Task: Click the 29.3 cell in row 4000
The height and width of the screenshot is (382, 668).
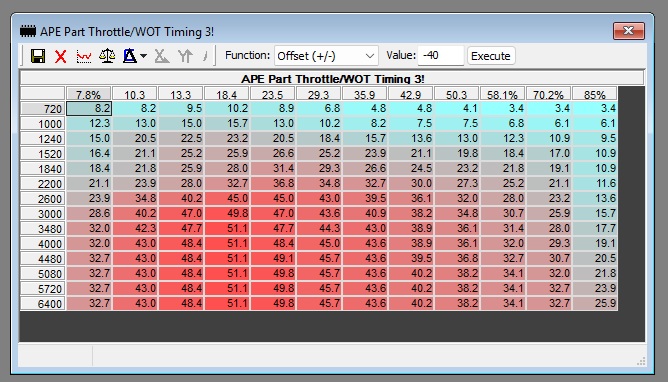Action: click(x=549, y=243)
